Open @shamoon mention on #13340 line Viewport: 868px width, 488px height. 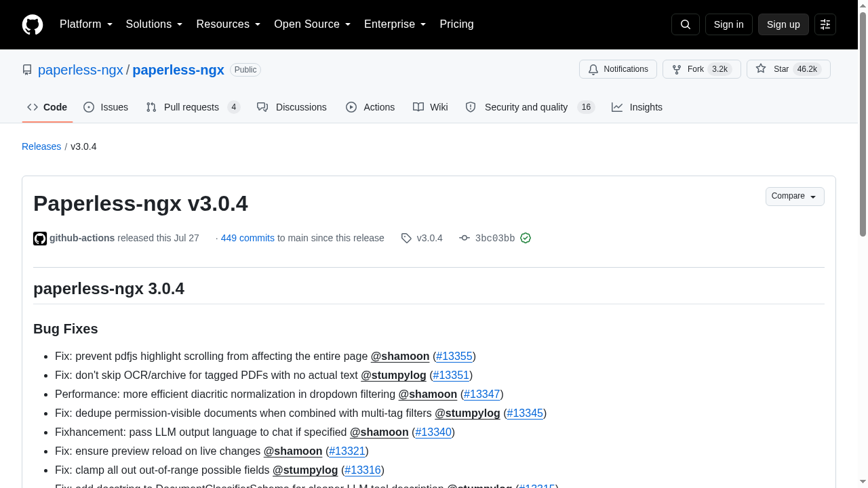tap(379, 432)
